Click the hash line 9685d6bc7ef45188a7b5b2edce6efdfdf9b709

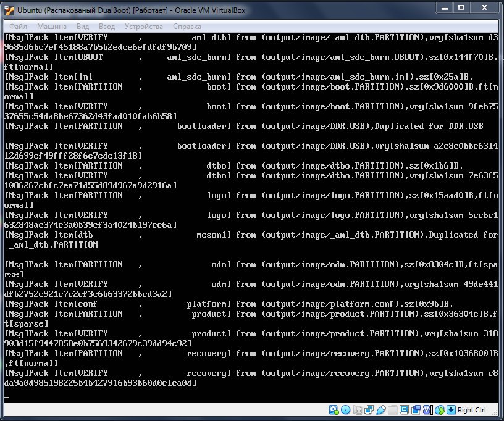(98, 47)
